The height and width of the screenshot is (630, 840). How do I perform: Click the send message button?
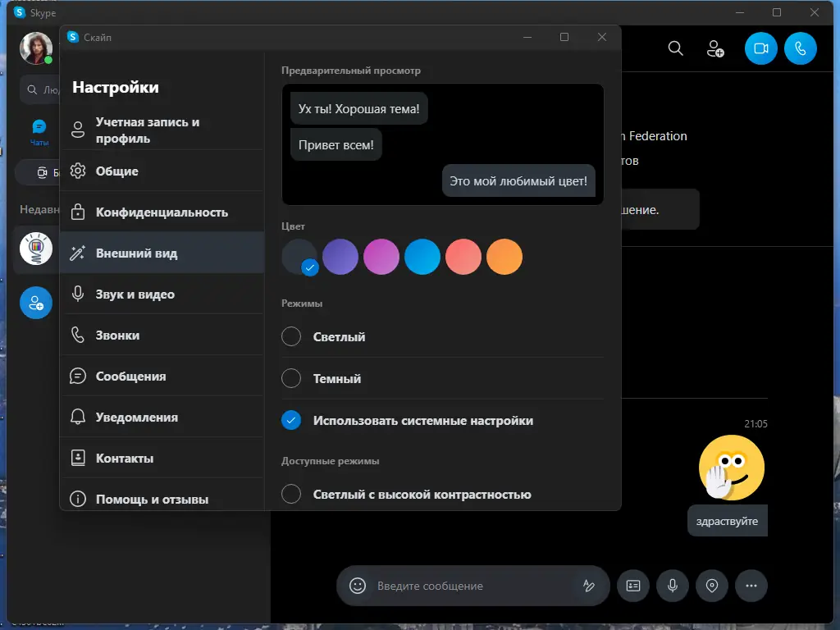tap(589, 586)
